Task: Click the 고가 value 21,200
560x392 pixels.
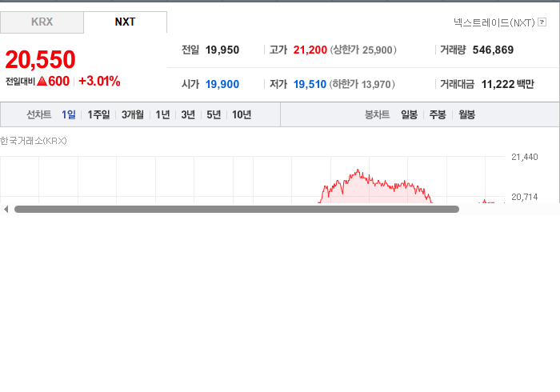Action: [x=310, y=50]
